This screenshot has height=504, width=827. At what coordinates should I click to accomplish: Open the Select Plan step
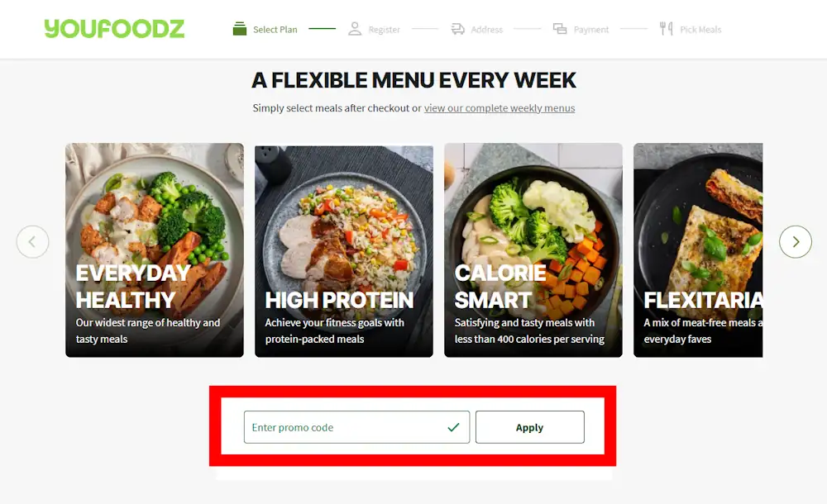[275, 30]
